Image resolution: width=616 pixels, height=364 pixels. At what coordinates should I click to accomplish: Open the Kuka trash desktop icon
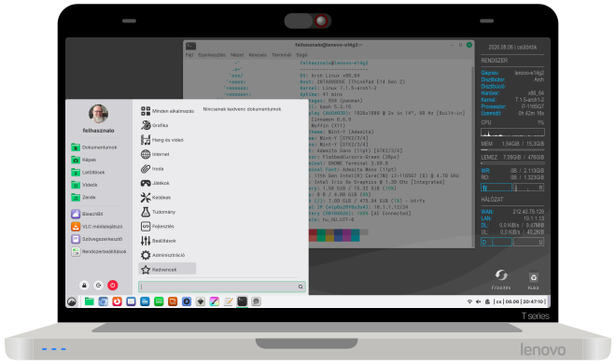pyautogui.click(x=533, y=281)
